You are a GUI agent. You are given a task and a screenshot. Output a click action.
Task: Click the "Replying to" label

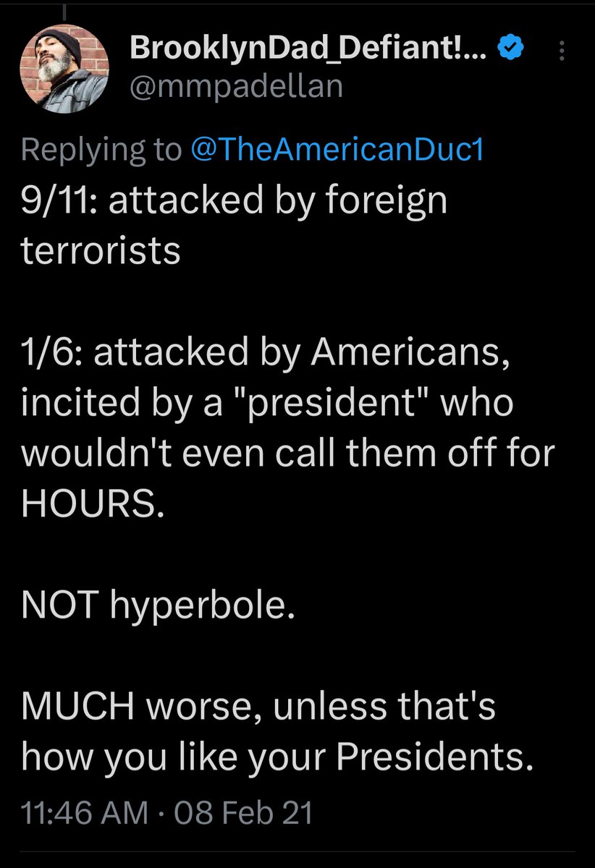(x=101, y=149)
